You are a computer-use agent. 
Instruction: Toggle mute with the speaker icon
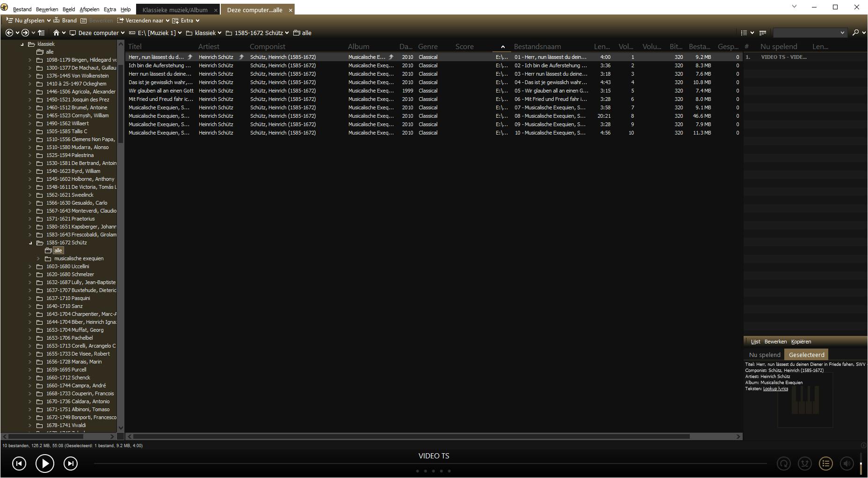pos(847,464)
